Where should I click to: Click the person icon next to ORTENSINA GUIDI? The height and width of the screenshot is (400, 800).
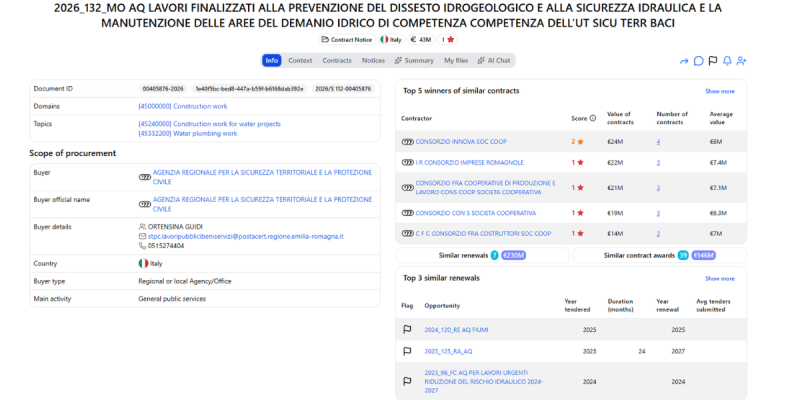tap(142, 227)
